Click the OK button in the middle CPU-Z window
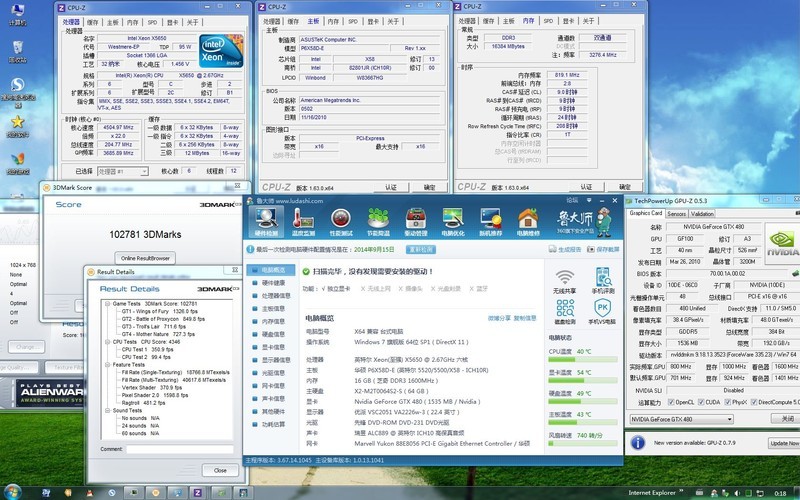The width and height of the screenshot is (800, 500). (430, 187)
